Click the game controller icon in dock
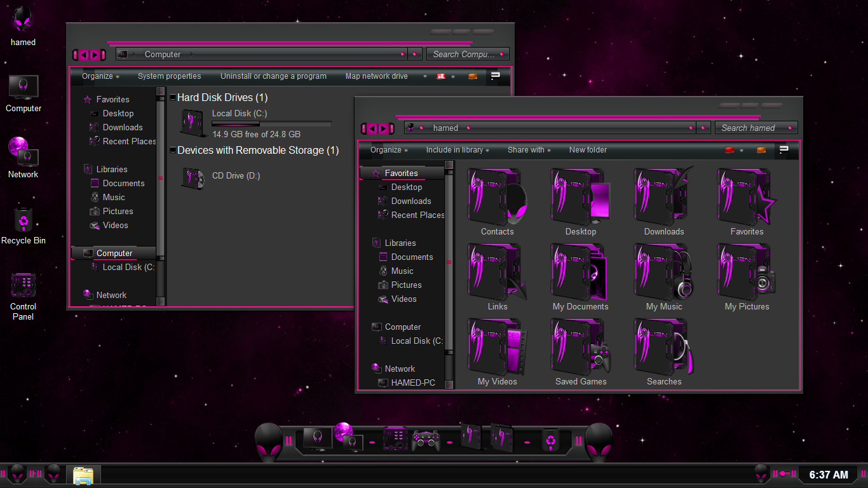Image resolution: width=868 pixels, height=488 pixels. (425, 440)
